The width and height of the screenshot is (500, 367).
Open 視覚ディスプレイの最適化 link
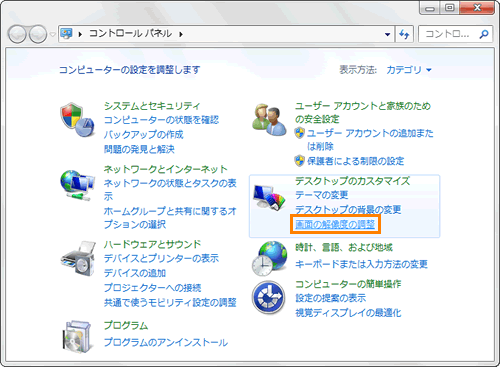tap(348, 313)
